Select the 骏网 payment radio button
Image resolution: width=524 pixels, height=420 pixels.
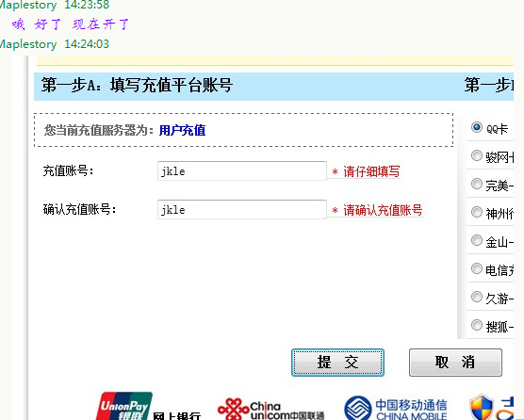[x=477, y=155]
